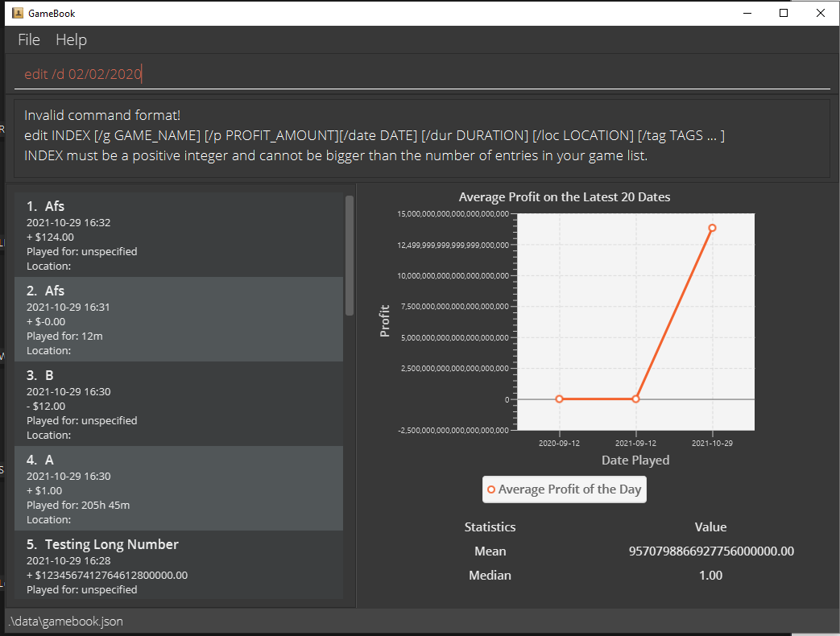This screenshot has height=636, width=840.
Task: Click the Date Played axis label
Action: point(635,460)
